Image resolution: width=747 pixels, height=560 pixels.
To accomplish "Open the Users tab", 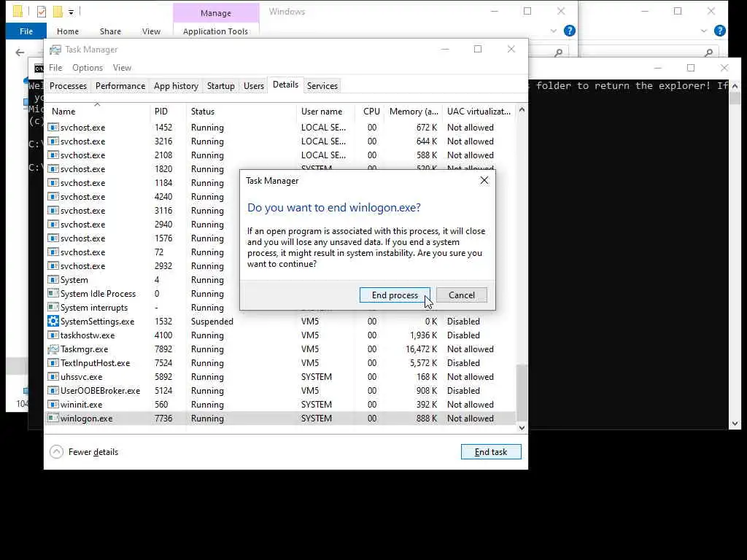I will point(253,86).
